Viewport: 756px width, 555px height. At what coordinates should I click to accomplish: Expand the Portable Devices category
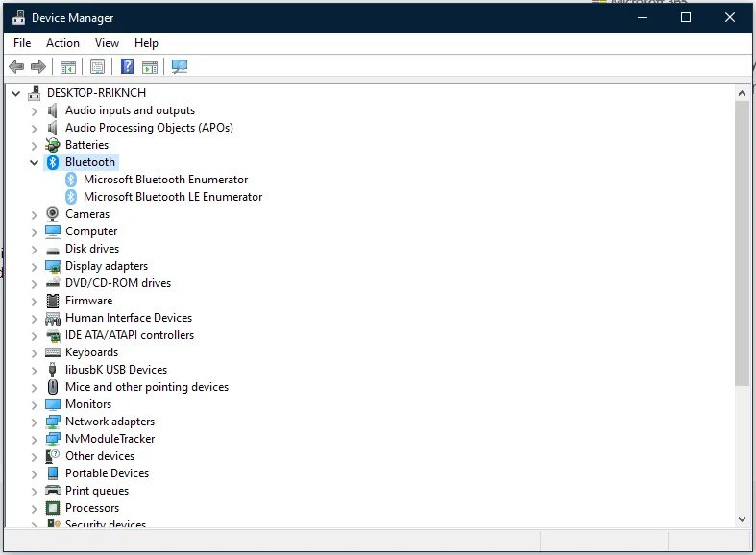(34, 474)
